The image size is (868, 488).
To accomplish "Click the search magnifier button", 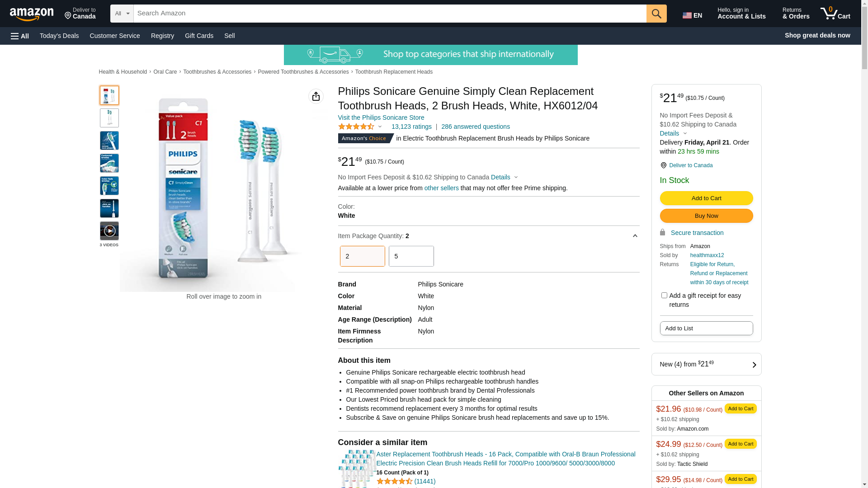I will point(656,14).
